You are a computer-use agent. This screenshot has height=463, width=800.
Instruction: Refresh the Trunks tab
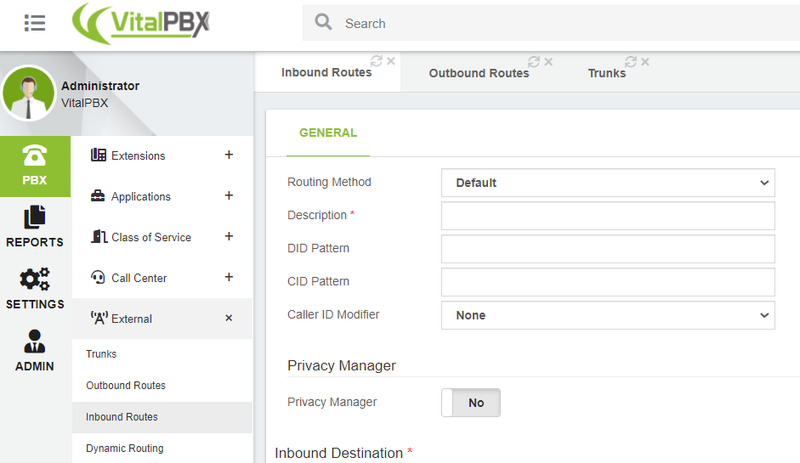coord(631,62)
